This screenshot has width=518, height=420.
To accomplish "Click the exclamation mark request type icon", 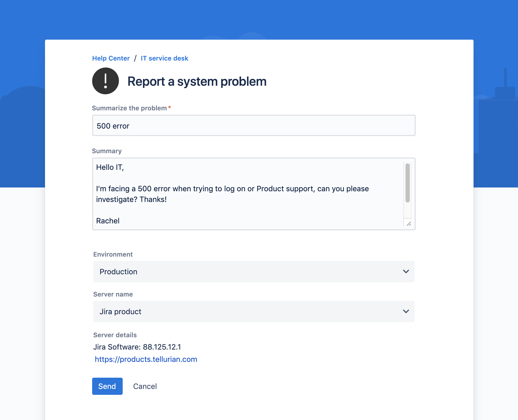I will pos(106,81).
